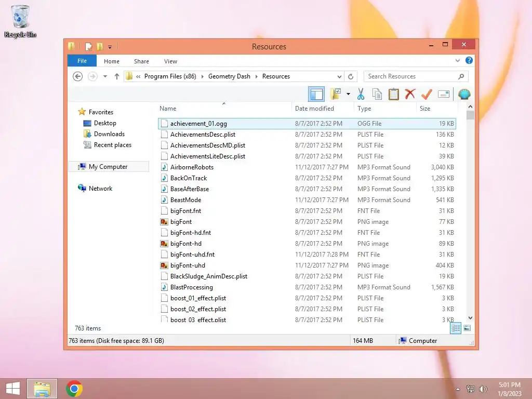Viewport: 532px width, 399px height.
Task: Click the search magnifier icon
Action: pos(461,76)
